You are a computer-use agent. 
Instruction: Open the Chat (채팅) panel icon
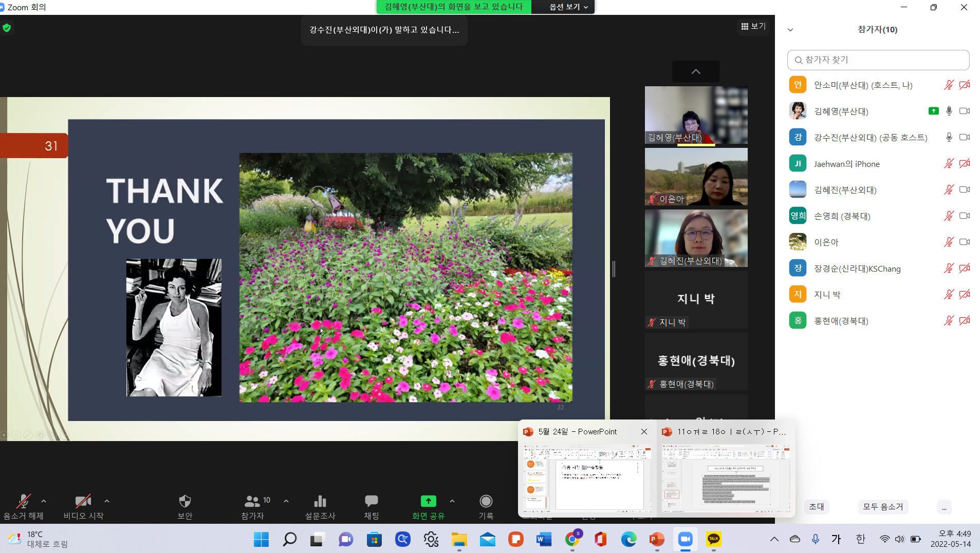point(371,501)
